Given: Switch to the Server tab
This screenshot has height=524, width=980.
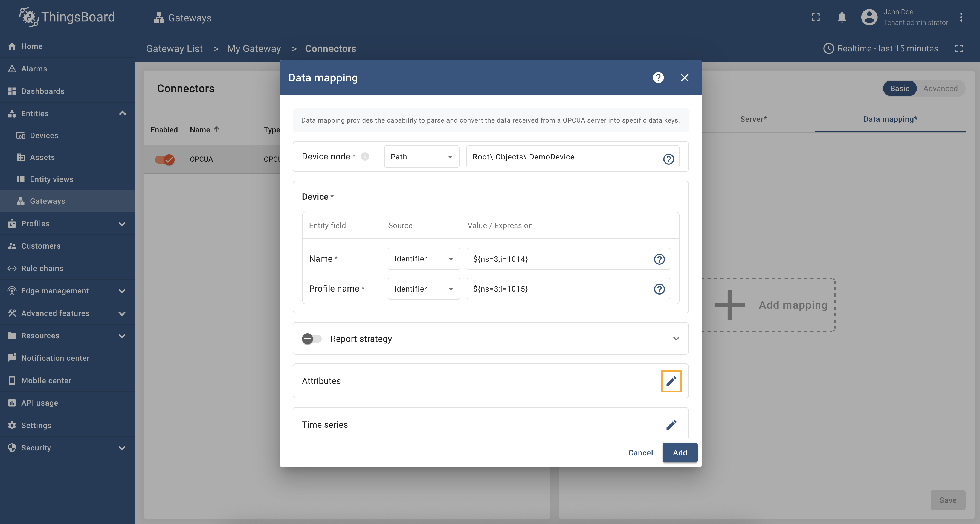Looking at the screenshot, I should (753, 119).
